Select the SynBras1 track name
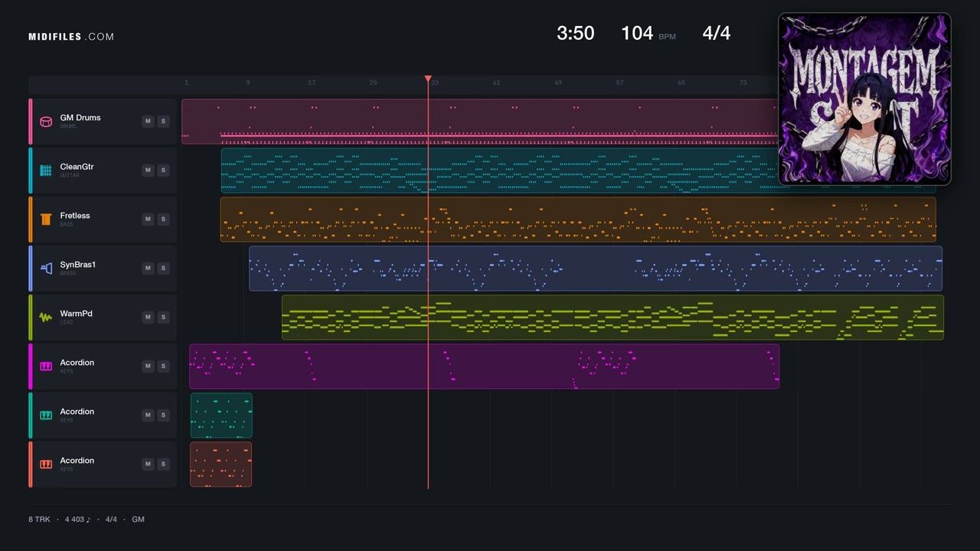980x551 pixels. pyautogui.click(x=78, y=265)
